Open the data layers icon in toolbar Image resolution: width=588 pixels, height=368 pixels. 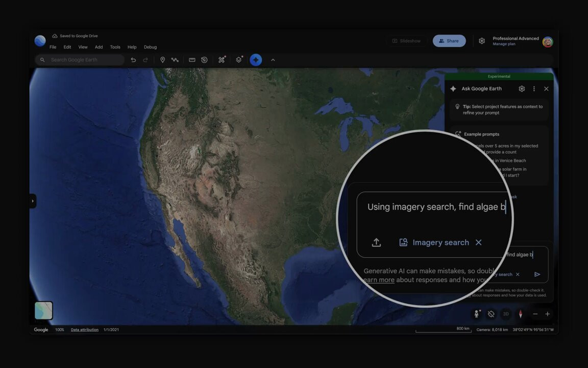pos(239,59)
